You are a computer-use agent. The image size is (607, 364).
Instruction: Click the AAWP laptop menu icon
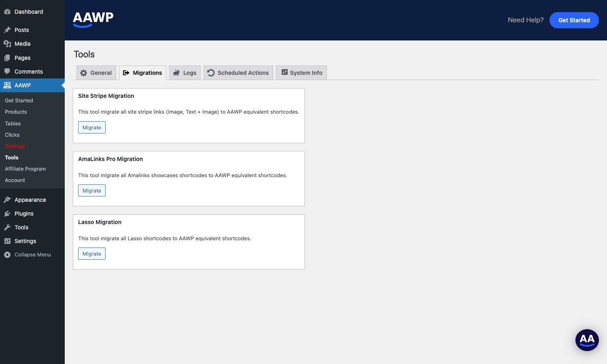(7, 85)
